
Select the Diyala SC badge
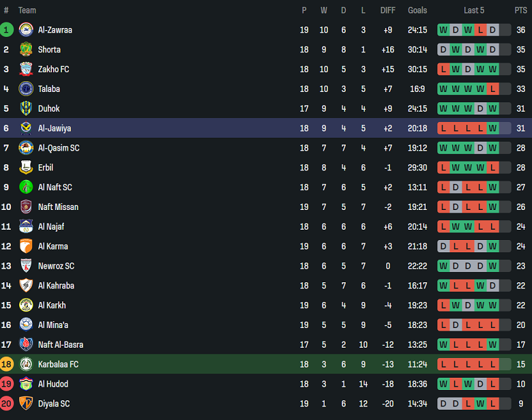point(26,404)
